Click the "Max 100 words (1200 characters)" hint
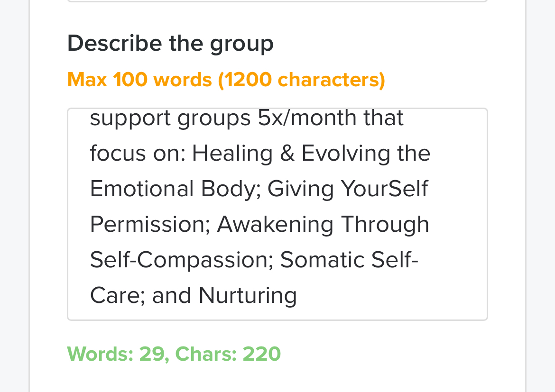Viewport: 555px width, 392px height. coord(226,80)
